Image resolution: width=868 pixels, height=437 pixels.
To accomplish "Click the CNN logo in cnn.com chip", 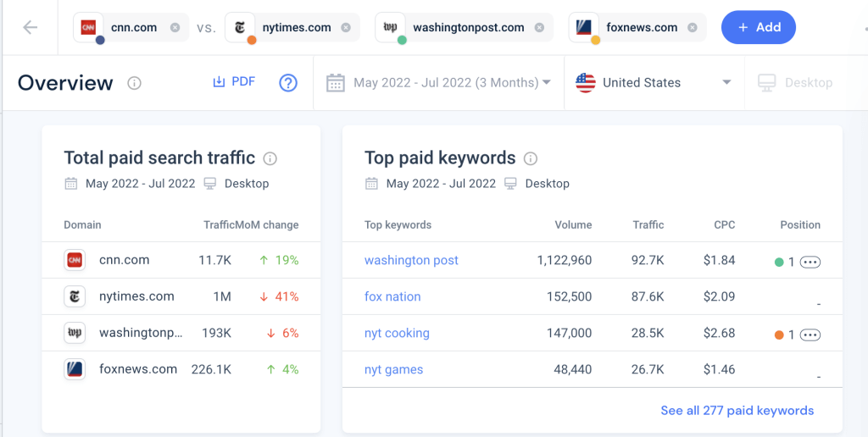I will [88, 27].
